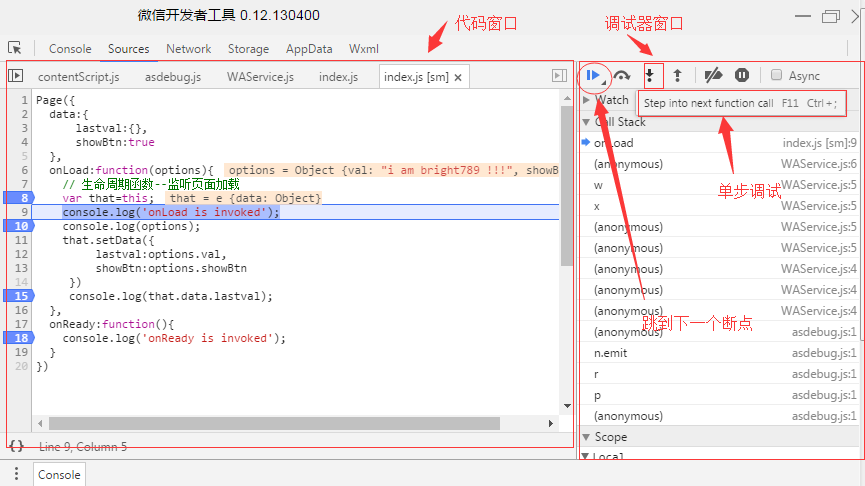The image size is (865, 486).
Task: Select the inspect element cursor icon
Action: pos(15,48)
